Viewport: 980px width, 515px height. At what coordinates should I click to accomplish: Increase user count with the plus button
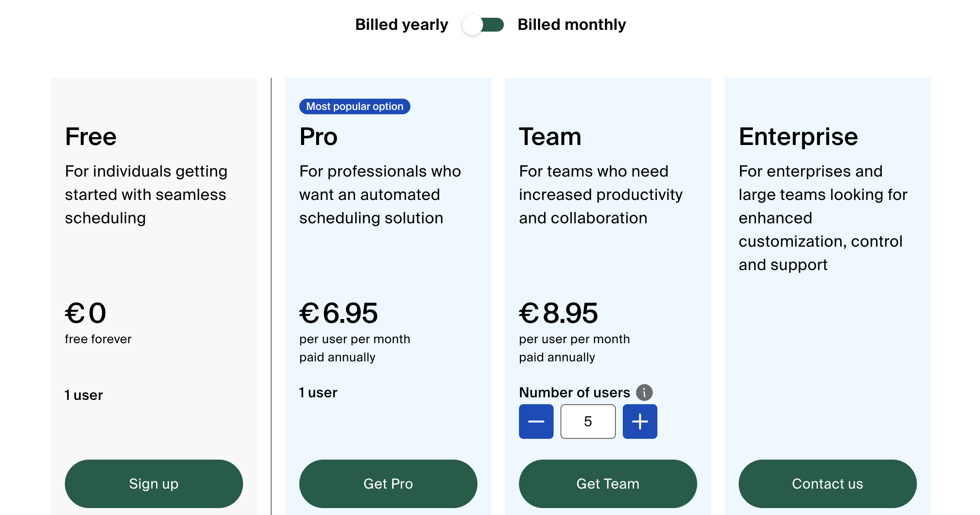pyautogui.click(x=640, y=421)
